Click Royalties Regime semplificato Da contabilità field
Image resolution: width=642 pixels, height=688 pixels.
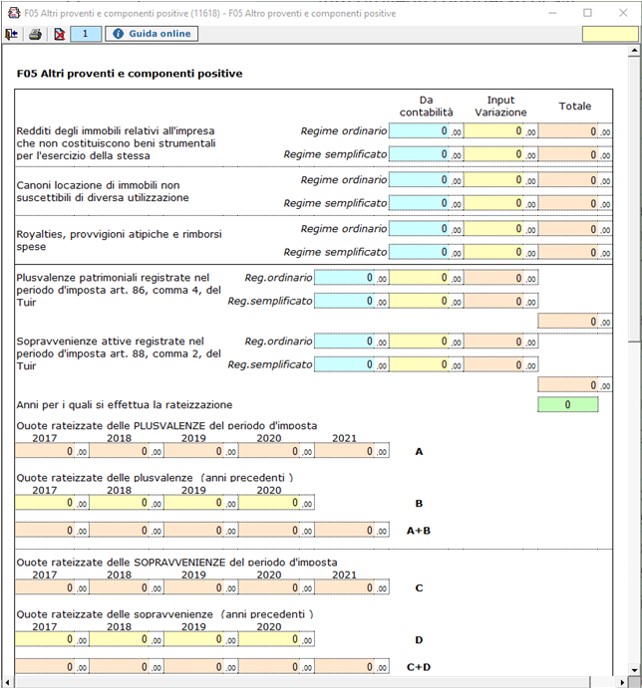(x=426, y=252)
